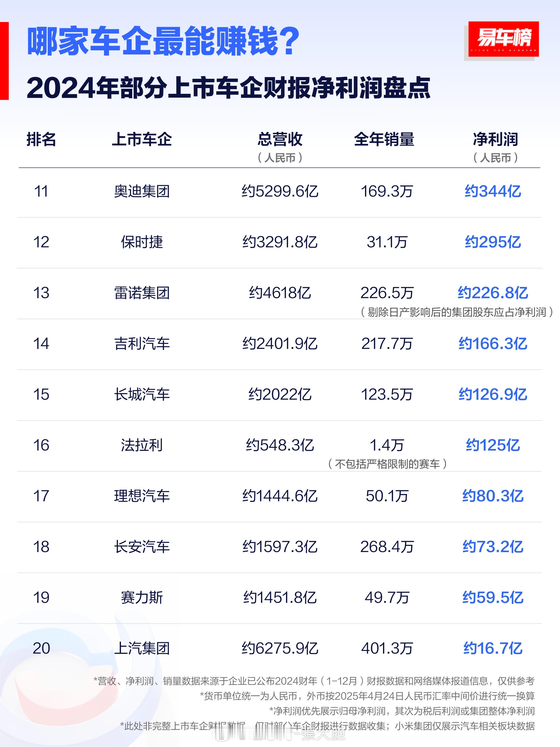Click 理想汽车 revenue 约1444.6亿
The height and width of the screenshot is (747, 560).
(280, 496)
